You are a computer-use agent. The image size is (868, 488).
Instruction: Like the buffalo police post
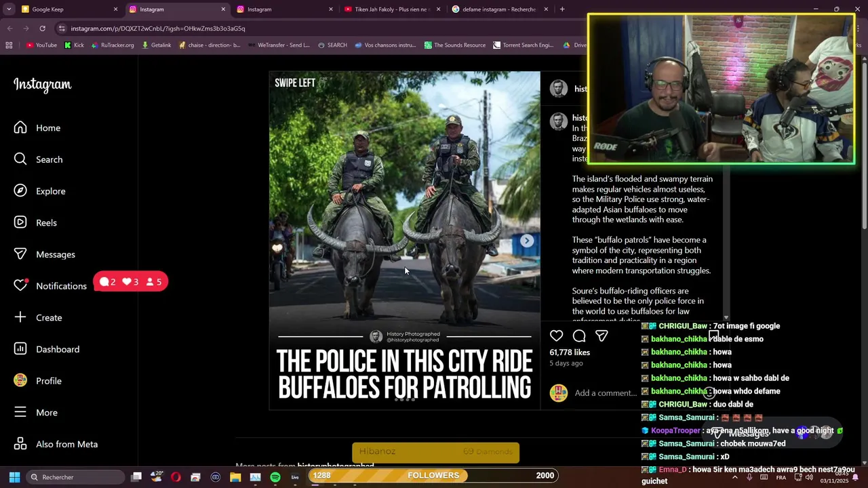[x=556, y=335]
